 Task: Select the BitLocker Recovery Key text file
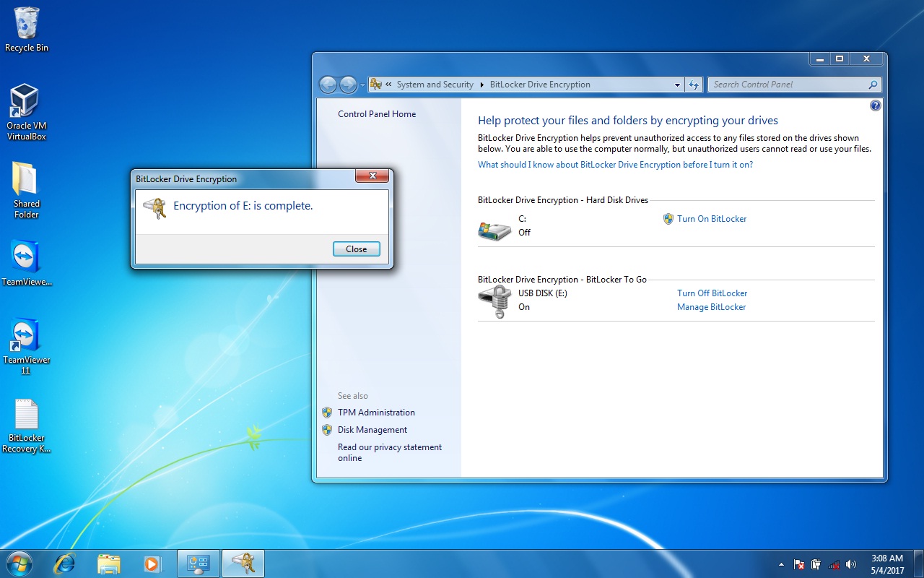[x=26, y=426]
